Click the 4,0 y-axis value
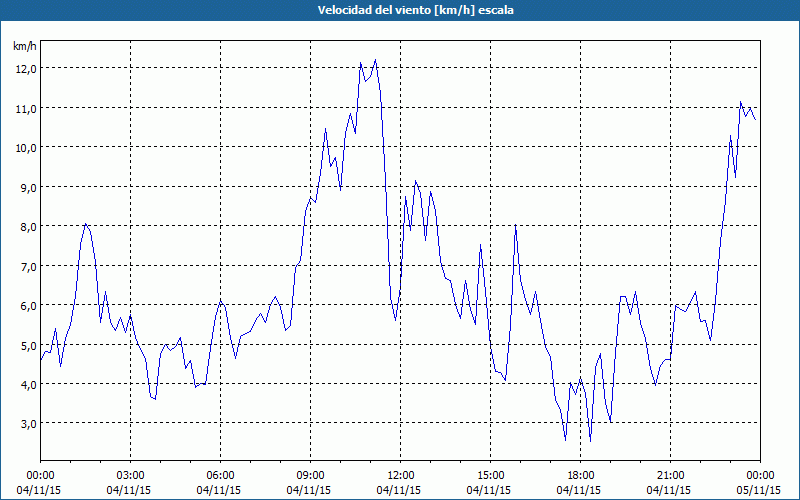 [28, 385]
